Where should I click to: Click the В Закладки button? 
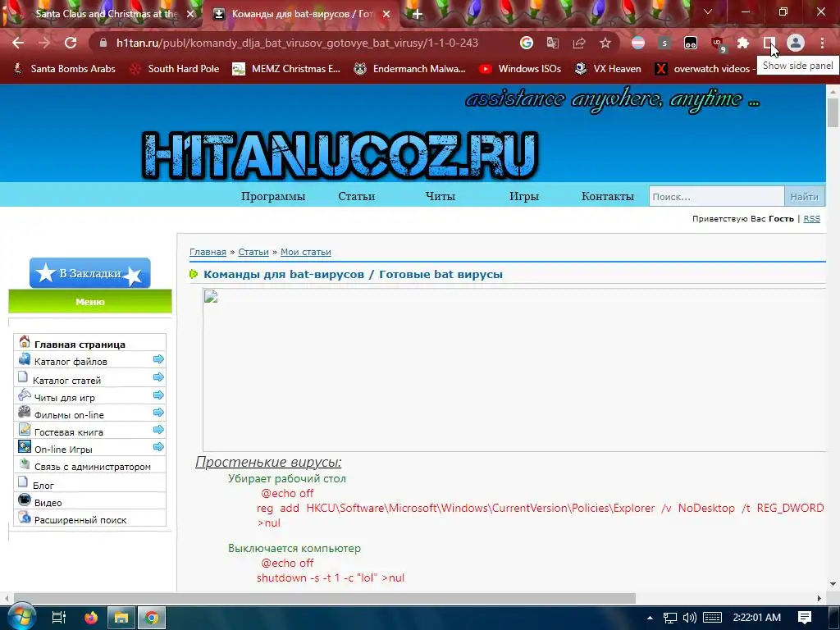(90, 273)
